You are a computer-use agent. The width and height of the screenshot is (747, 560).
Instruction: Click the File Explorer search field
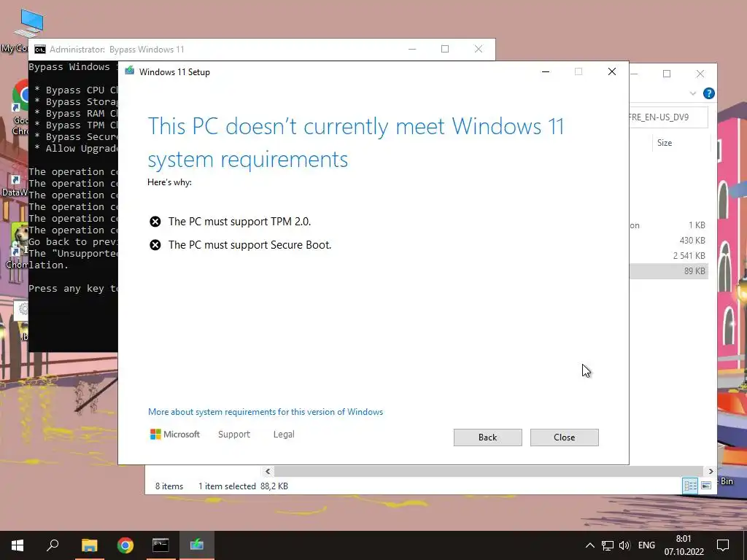(668, 117)
